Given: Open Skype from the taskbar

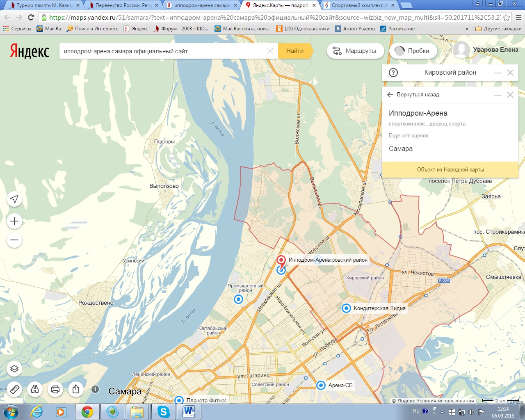Looking at the screenshot, I should 164,411.
